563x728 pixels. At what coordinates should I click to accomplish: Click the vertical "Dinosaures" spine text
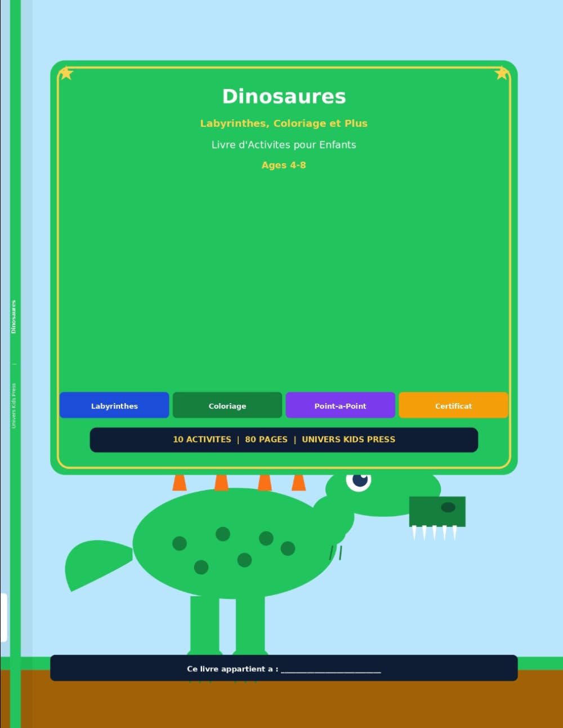(14, 317)
